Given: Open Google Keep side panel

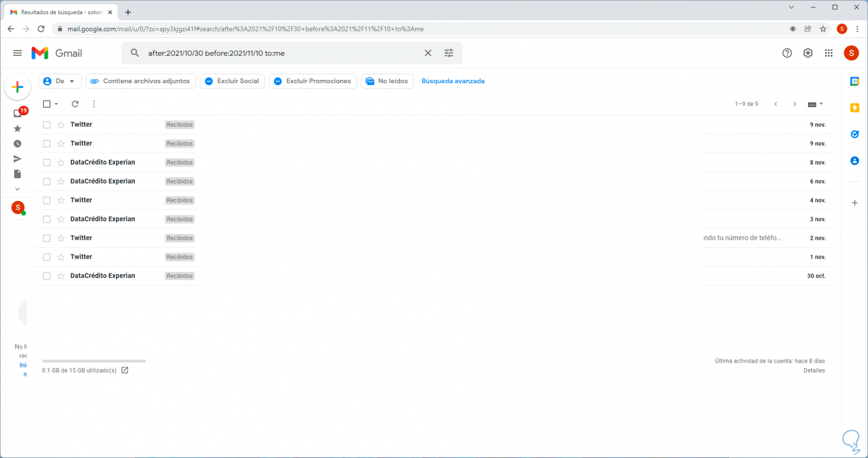Looking at the screenshot, I should [855, 108].
